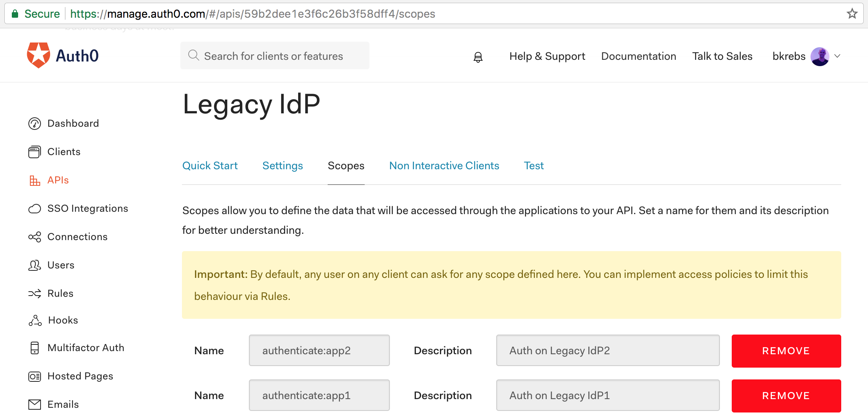Click the browser address bar URL

click(x=252, y=14)
